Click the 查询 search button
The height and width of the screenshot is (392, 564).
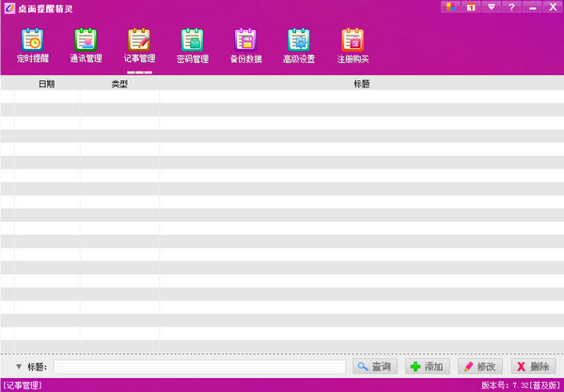(x=375, y=367)
